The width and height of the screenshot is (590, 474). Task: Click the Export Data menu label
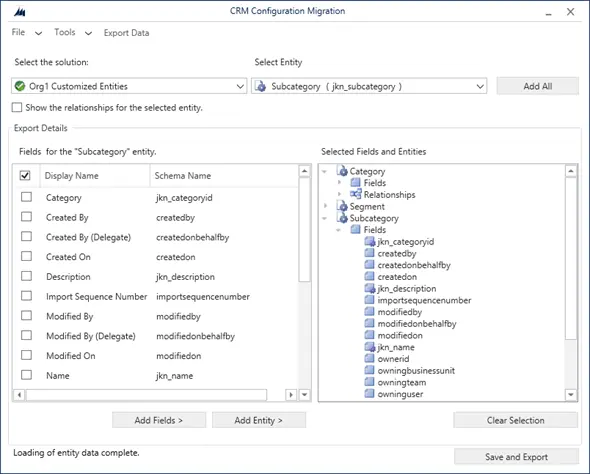pos(126,33)
